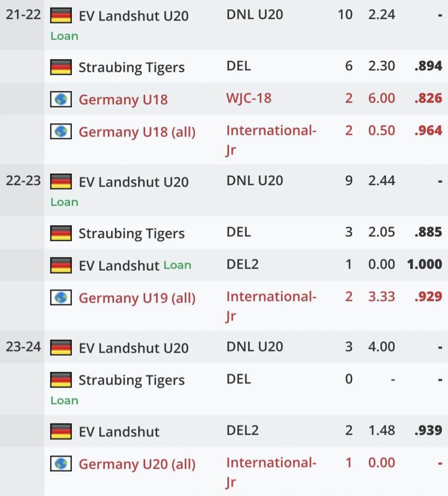Click the 1.000 save percentage value
The height and width of the screenshot is (496, 448).
click(424, 264)
